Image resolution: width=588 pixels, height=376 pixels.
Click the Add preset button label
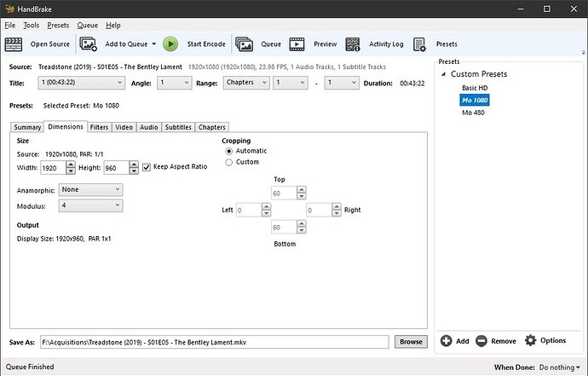463,341
